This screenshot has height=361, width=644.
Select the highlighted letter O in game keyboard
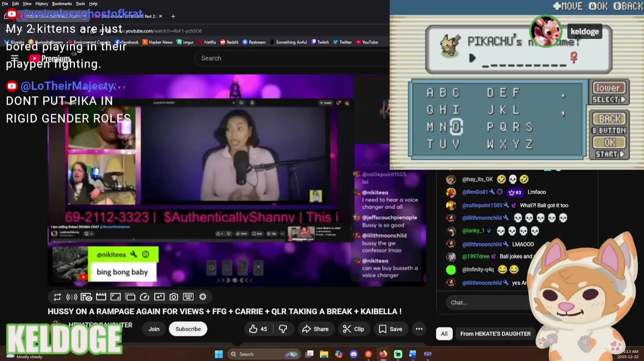point(456,127)
